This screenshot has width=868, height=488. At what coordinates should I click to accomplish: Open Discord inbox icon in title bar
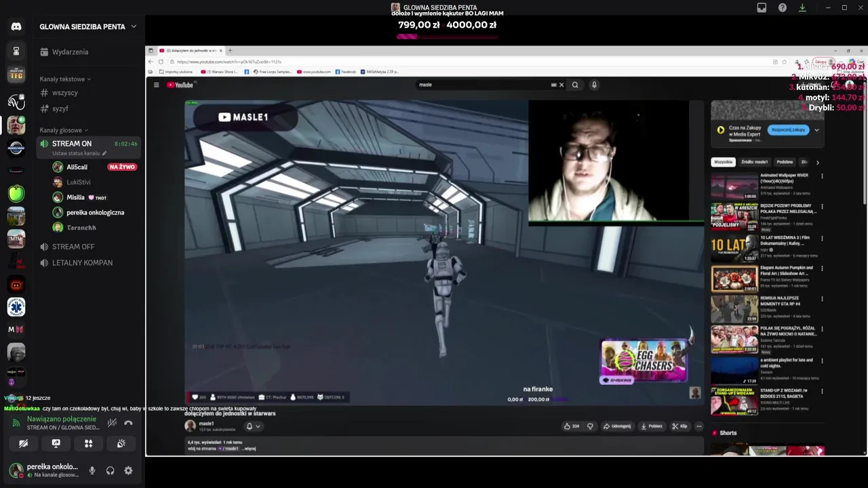point(762,7)
